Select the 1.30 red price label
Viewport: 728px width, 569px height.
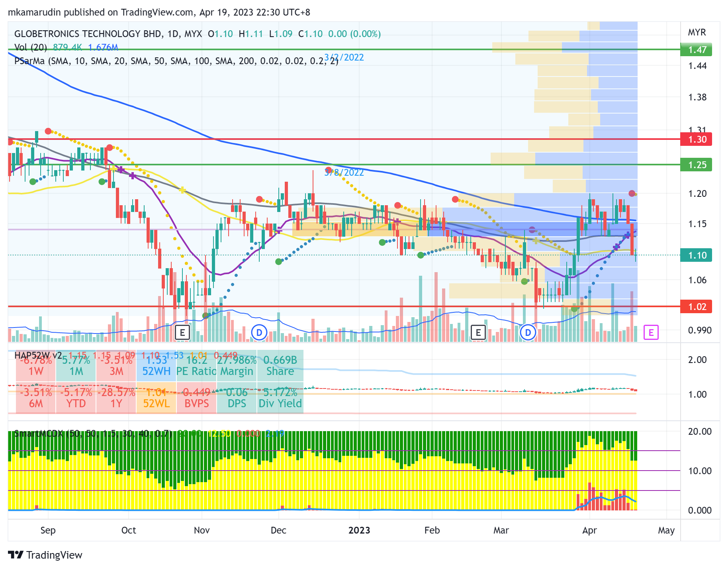tap(697, 139)
